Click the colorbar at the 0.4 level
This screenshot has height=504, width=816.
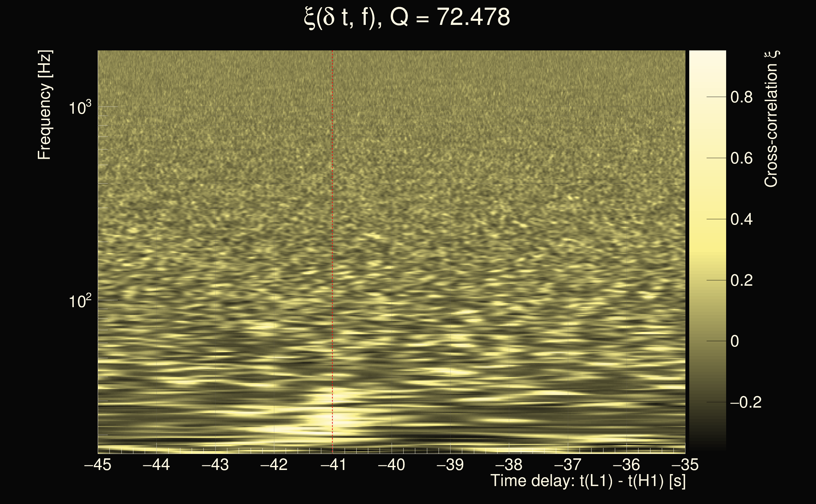pyautogui.click(x=707, y=219)
